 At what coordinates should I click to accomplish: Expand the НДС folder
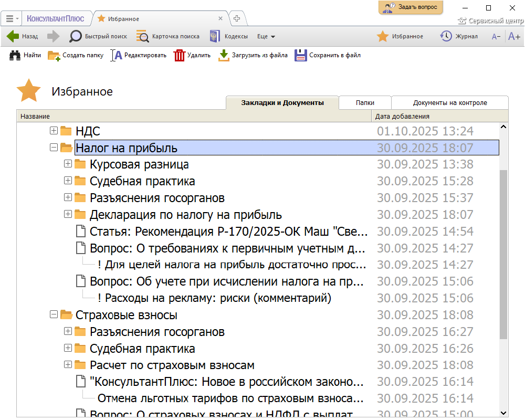point(54,131)
